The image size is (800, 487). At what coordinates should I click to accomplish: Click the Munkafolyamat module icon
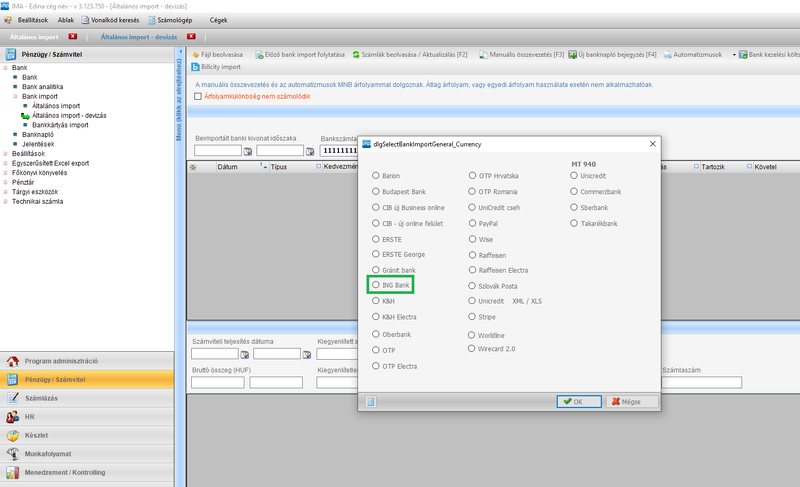(12, 454)
